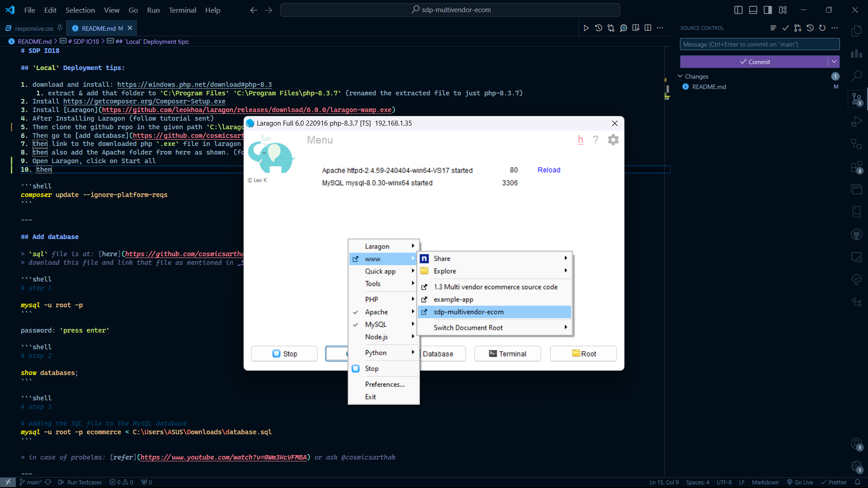Expand the Commit button dropdown arrow
This screenshot has width=868, height=488.
[834, 62]
